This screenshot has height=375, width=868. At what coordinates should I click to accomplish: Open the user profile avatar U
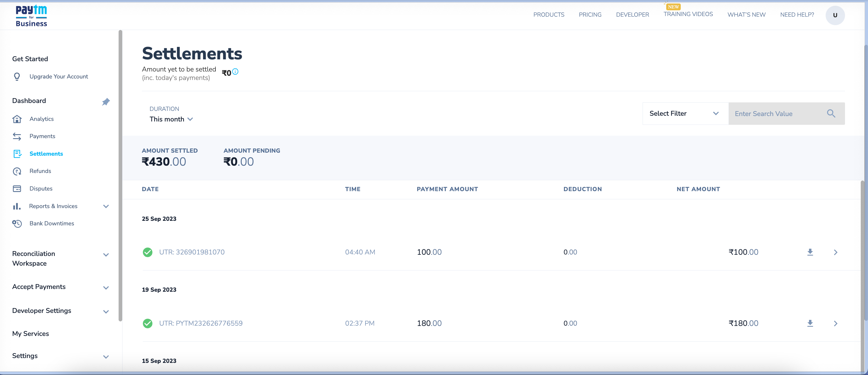click(x=835, y=15)
